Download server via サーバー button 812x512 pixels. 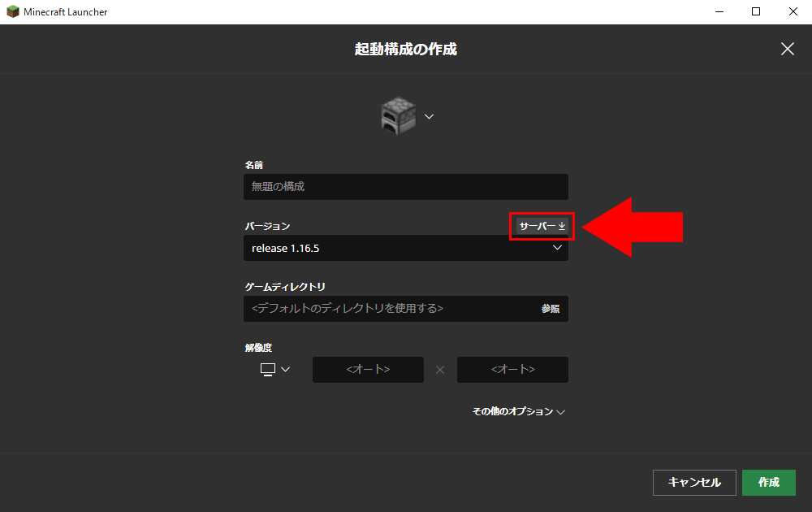(542, 226)
